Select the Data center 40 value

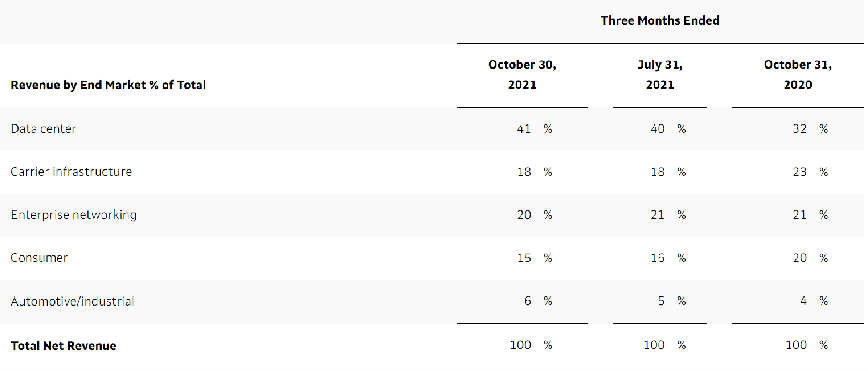657,129
